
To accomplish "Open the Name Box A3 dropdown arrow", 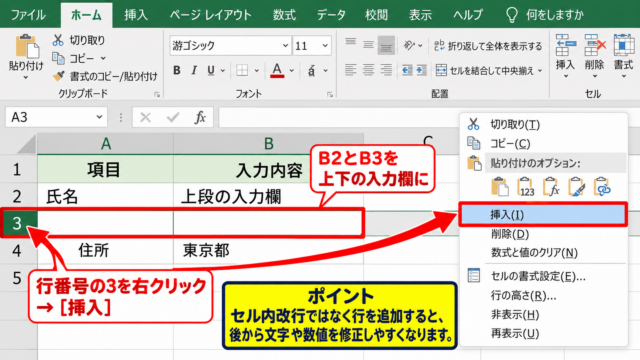I will pos(99,118).
